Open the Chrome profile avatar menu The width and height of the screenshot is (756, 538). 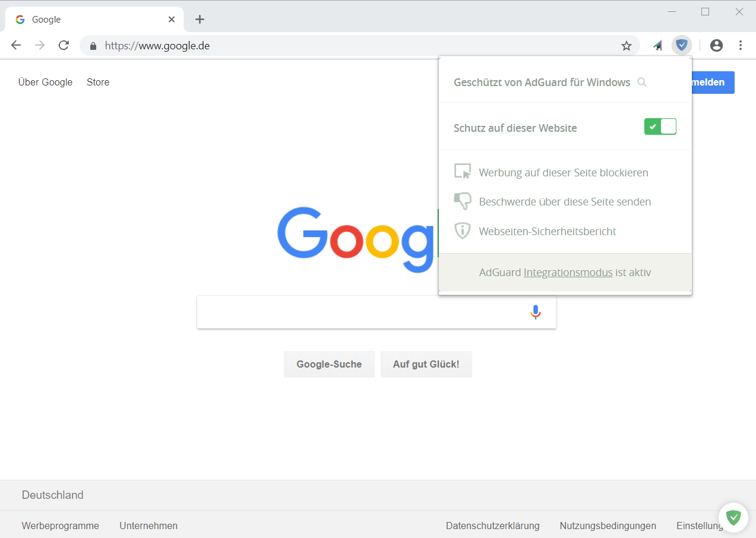pyautogui.click(x=717, y=45)
